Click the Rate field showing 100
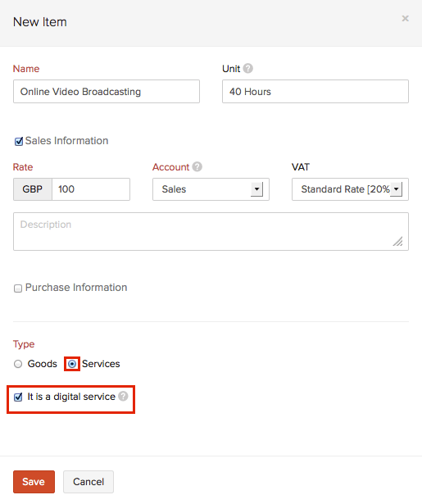Screen dimensions: 422x504 (x=91, y=189)
